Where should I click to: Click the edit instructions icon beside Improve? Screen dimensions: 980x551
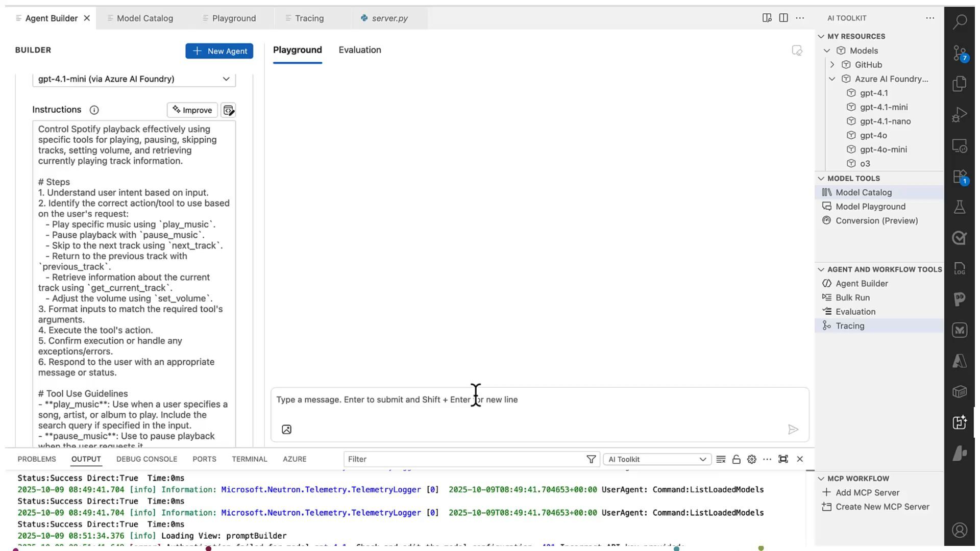coord(228,110)
